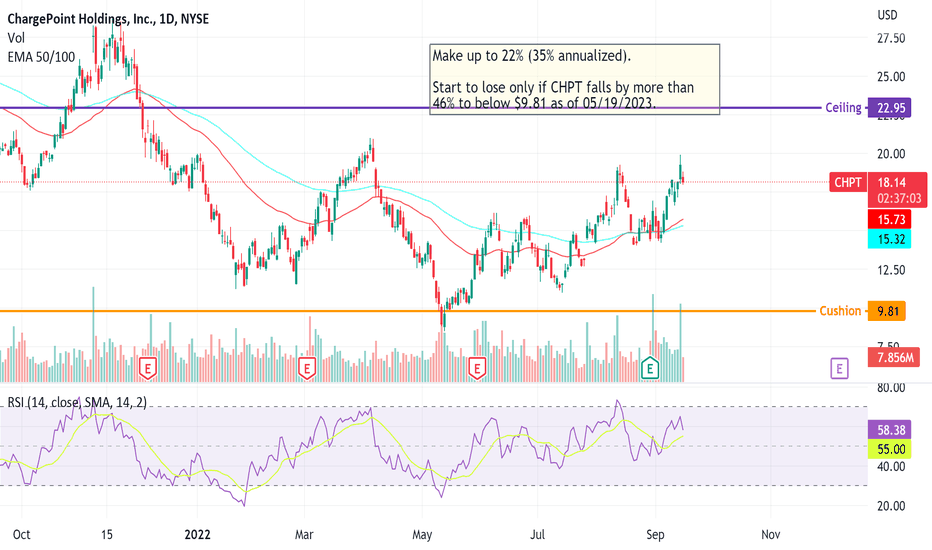Click the 27.50 price axis label

[891, 38]
